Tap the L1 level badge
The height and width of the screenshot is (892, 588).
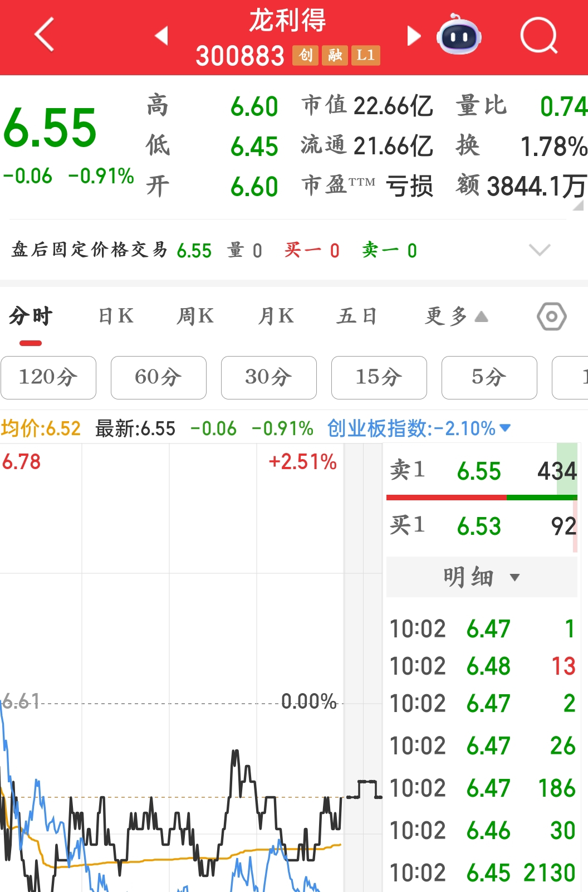(366, 55)
